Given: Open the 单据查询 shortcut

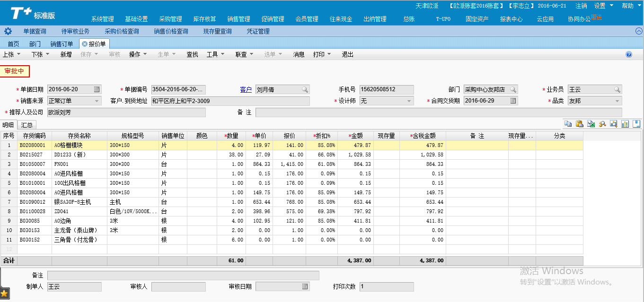Looking at the screenshot, I should [35, 31].
